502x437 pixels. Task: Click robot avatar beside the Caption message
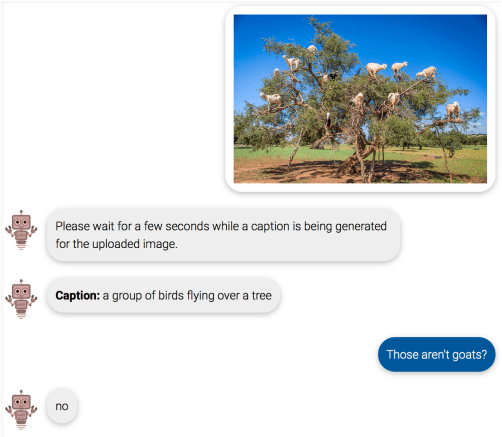(x=21, y=299)
